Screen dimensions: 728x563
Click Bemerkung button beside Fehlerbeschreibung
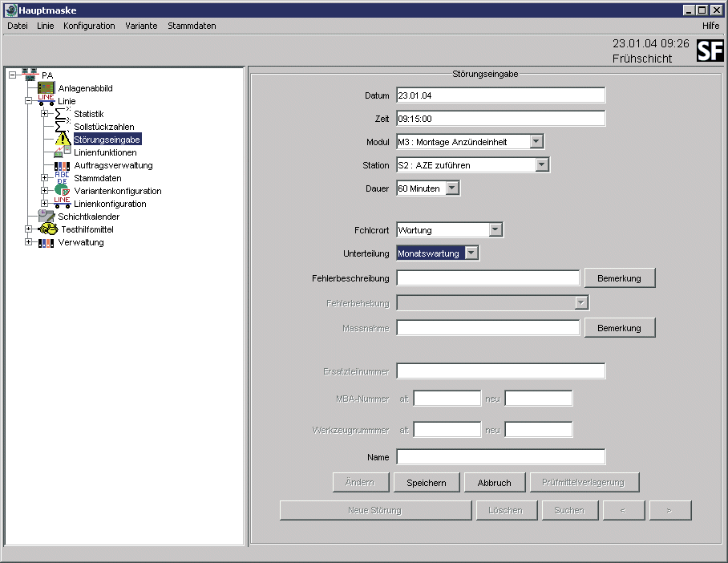point(619,277)
